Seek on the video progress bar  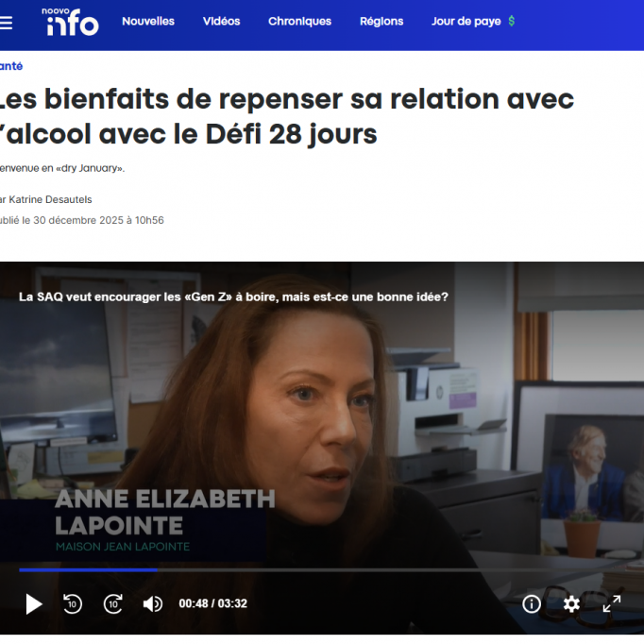tap(322, 570)
